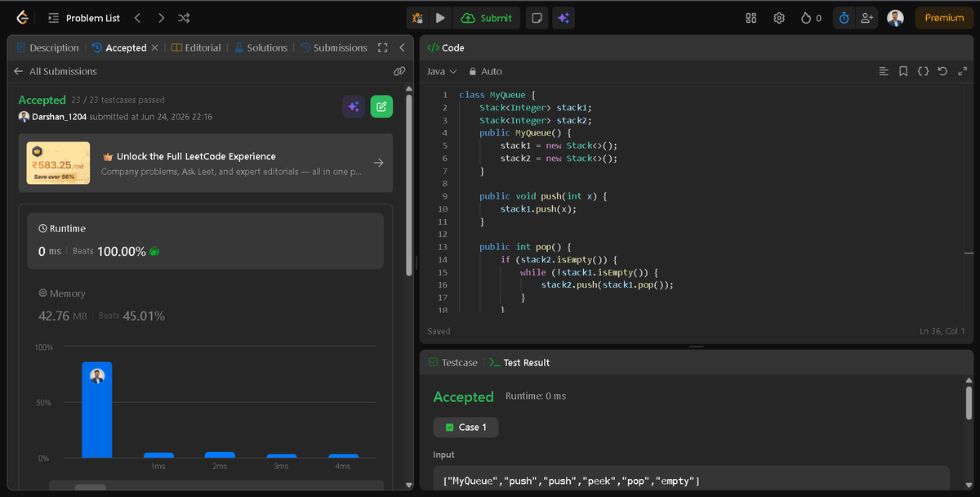The height and width of the screenshot is (497, 980).
Task: Maximize the left panel fullscreen icon
Action: click(x=382, y=48)
